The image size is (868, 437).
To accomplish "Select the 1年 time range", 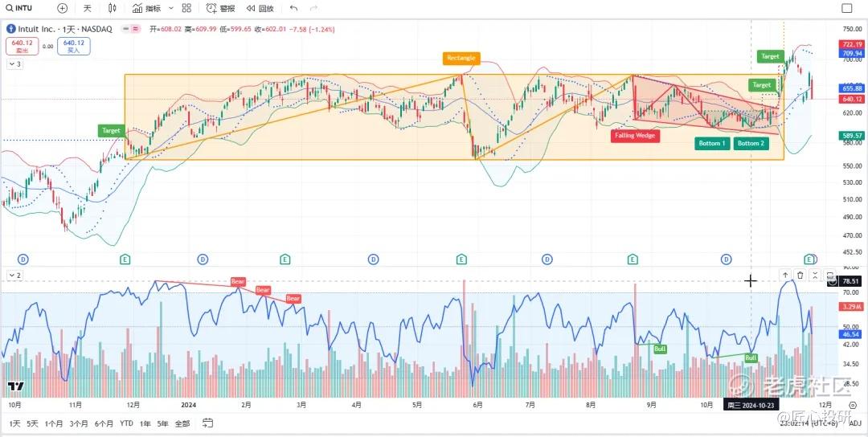I will (145, 423).
